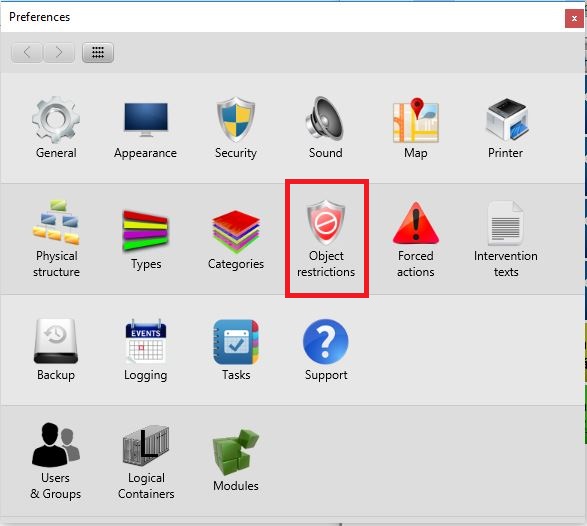Open Physical structure settings
This screenshot has width=587, height=526.
pos(56,222)
